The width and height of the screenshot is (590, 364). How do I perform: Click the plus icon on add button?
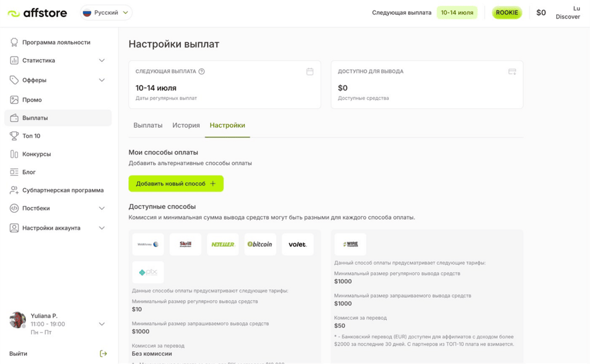213,183
